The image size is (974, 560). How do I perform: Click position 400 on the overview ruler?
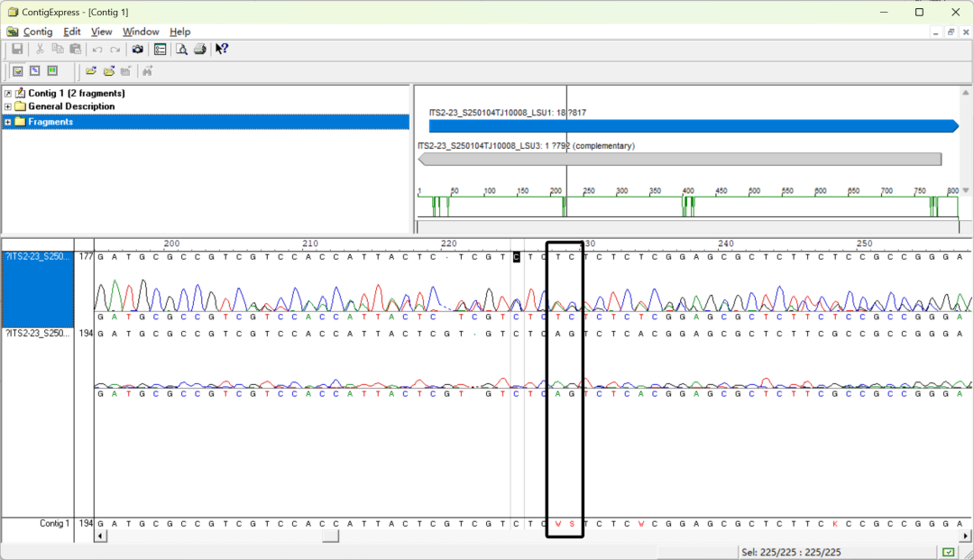[x=688, y=191]
